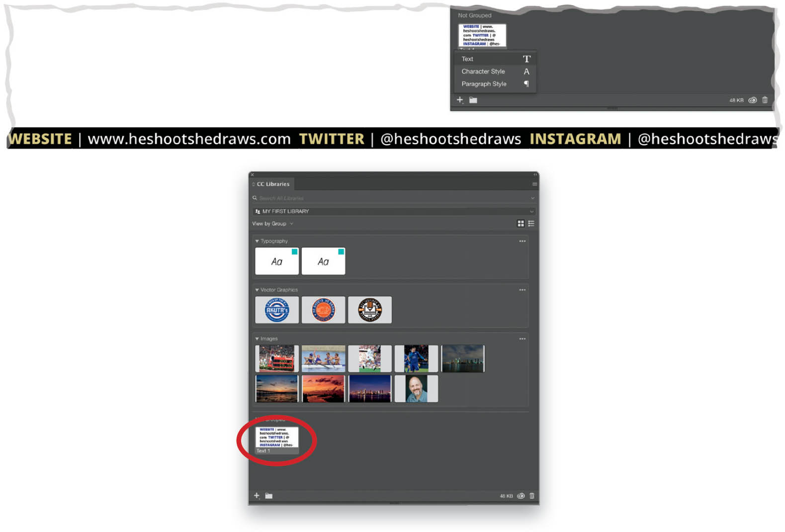Viewport: 785px width, 532px height.
Task: Select the night city skyline image in first row
Action: click(x=463, y=358)
